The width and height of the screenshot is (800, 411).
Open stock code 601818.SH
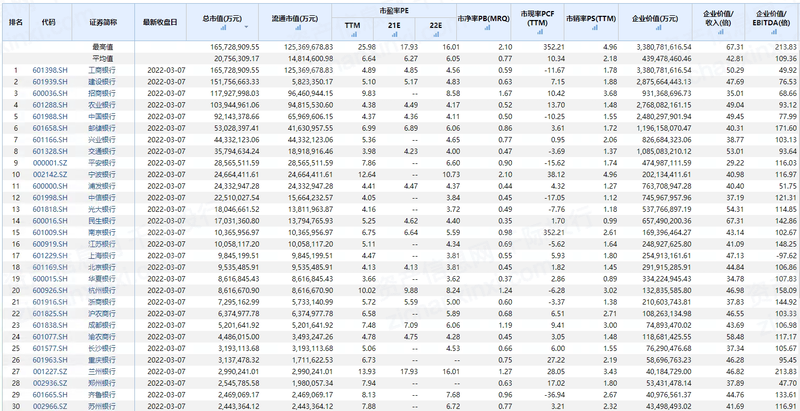50,210
